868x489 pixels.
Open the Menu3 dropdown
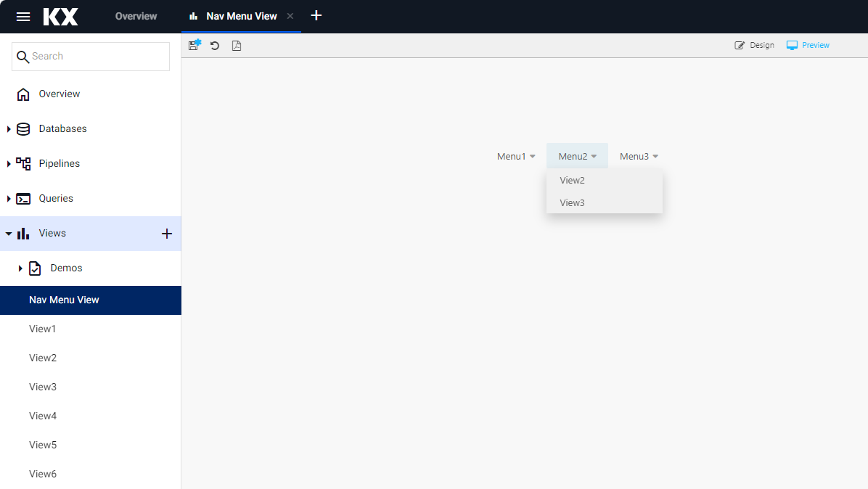[x=639, y=156]
